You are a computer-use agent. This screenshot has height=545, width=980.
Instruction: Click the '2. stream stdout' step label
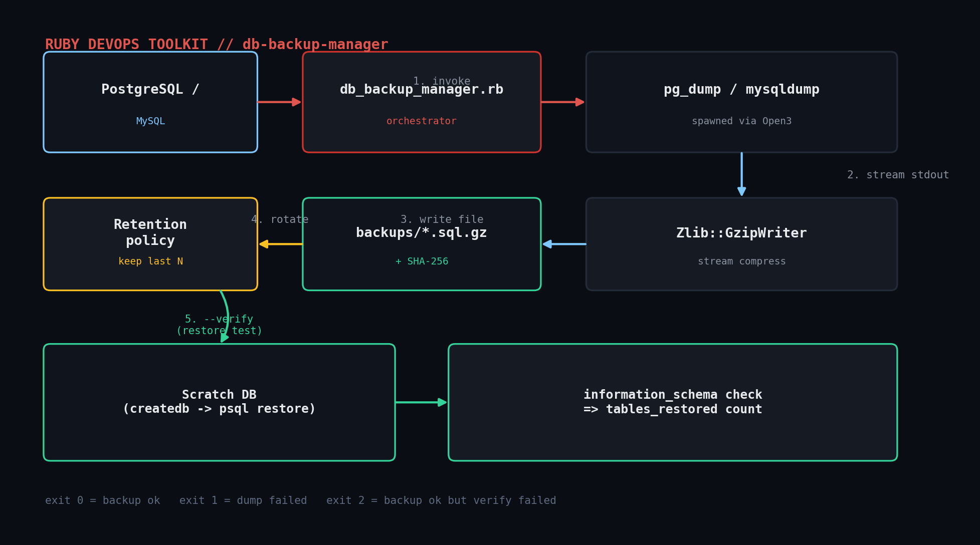pos(898,175)
